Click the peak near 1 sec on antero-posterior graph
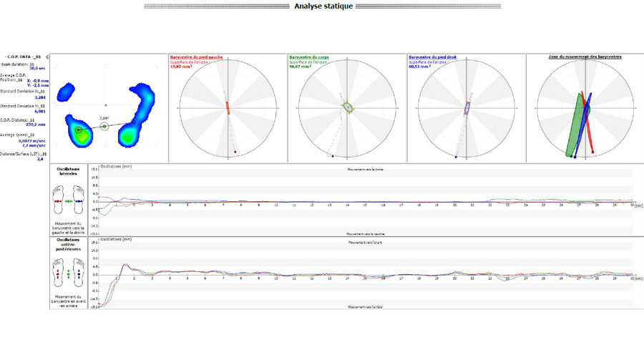644x350 pixels. 124,265
